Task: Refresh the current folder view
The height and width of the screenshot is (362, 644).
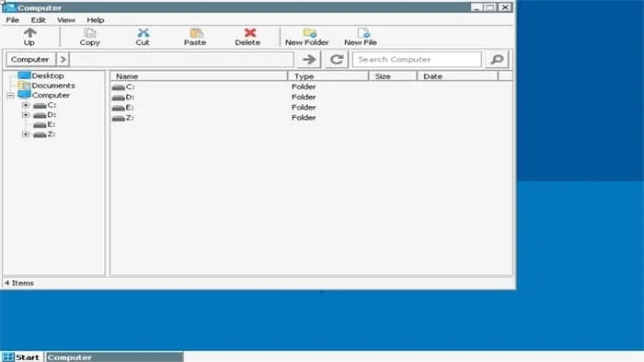Action: click(x=337, y=60)
